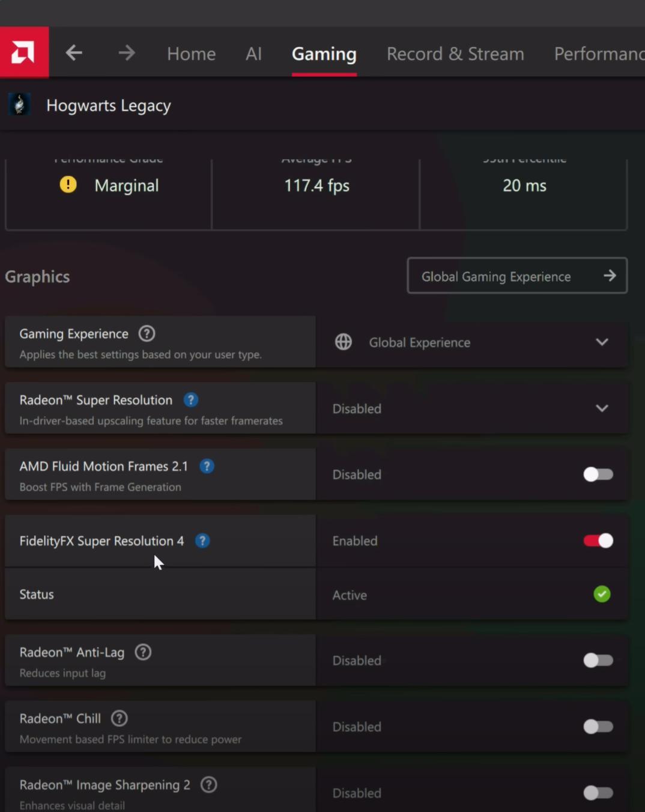Image resolution: width=645 pixels, height=812 pixels.
Task: Switch to the Record & Stream tab
Action: (x=455, y=53)
